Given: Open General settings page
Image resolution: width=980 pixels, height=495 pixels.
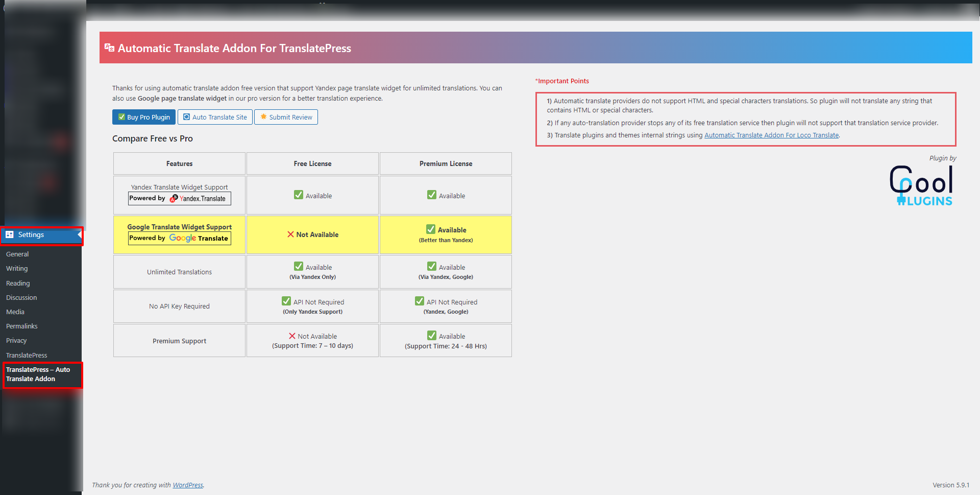Looking at the screenshot, I should tap(17, 254).
